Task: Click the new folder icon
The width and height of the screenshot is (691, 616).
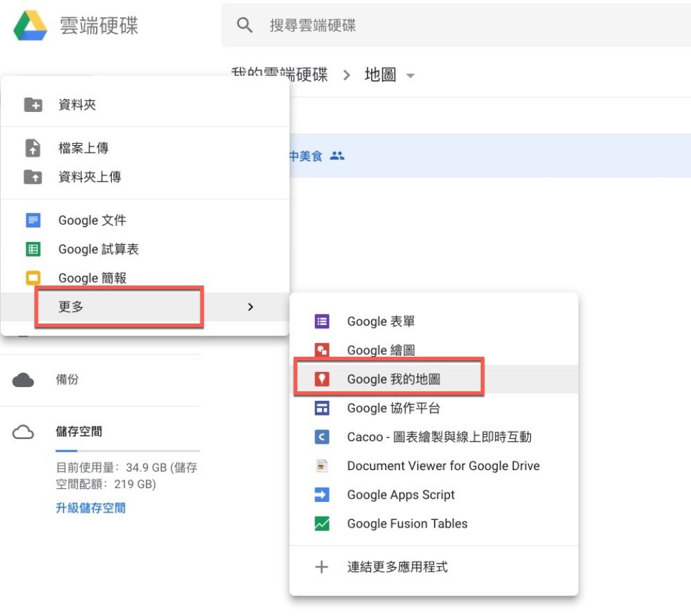Action: 33,105
